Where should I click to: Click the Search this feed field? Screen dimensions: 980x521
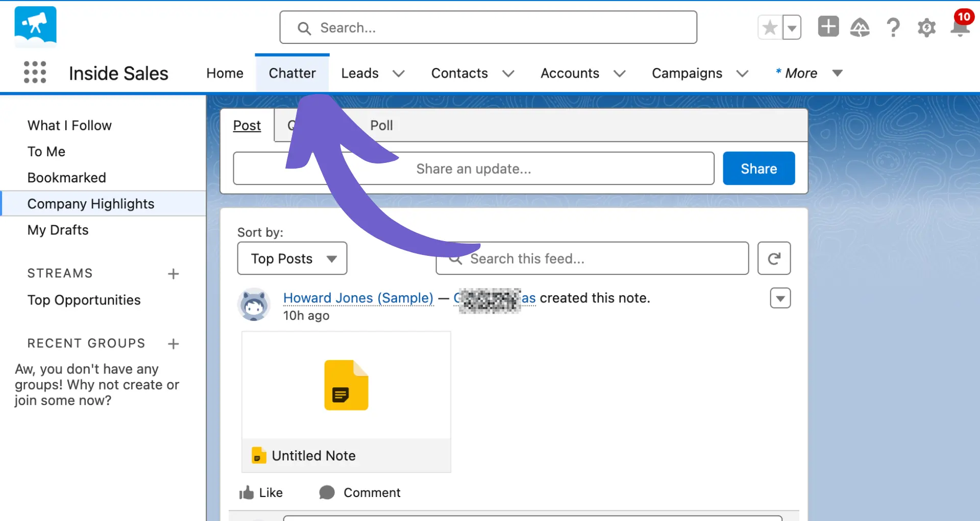(x=592, y=258)
